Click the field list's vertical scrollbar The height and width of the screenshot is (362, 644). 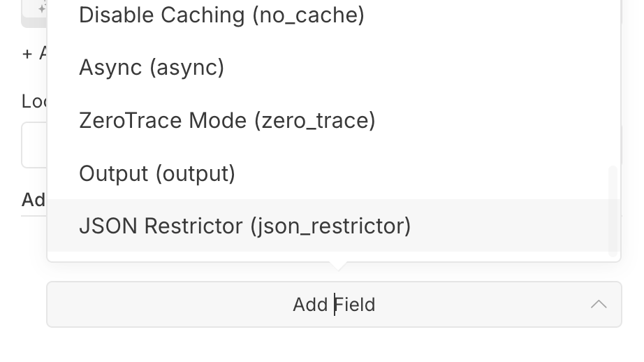[613, 210]
